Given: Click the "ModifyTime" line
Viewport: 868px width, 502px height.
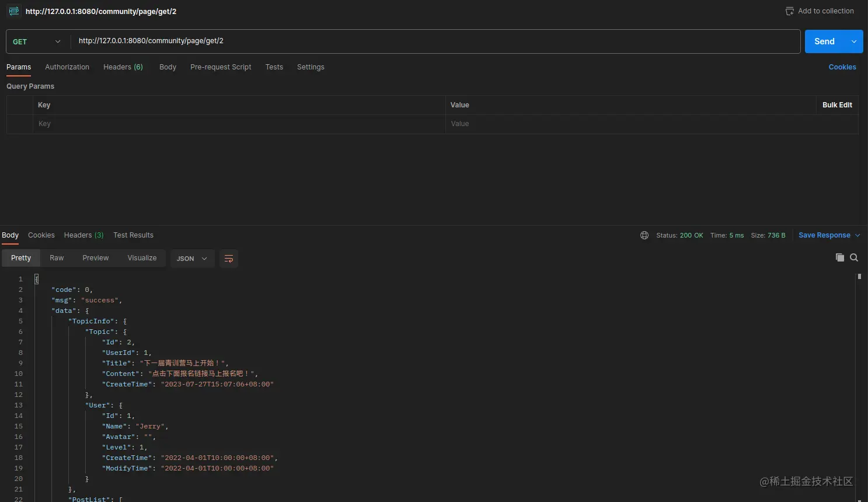Looking at the screenshot, I should 188,468.
